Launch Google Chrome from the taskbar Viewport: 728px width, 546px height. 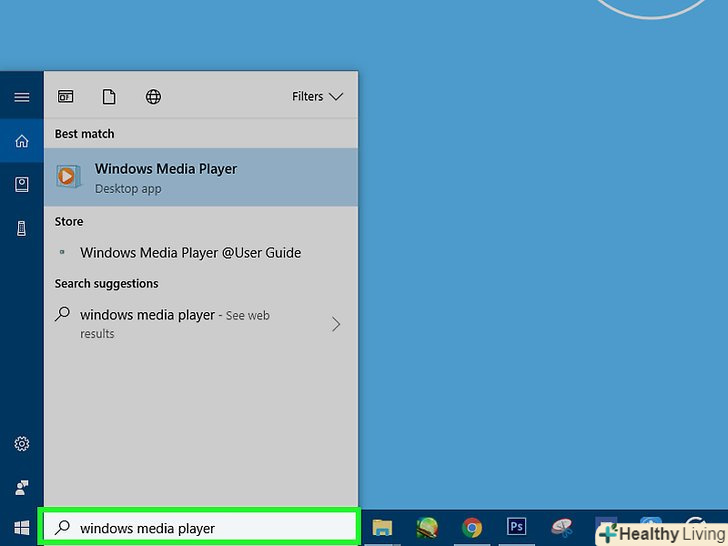click(472, 527)
